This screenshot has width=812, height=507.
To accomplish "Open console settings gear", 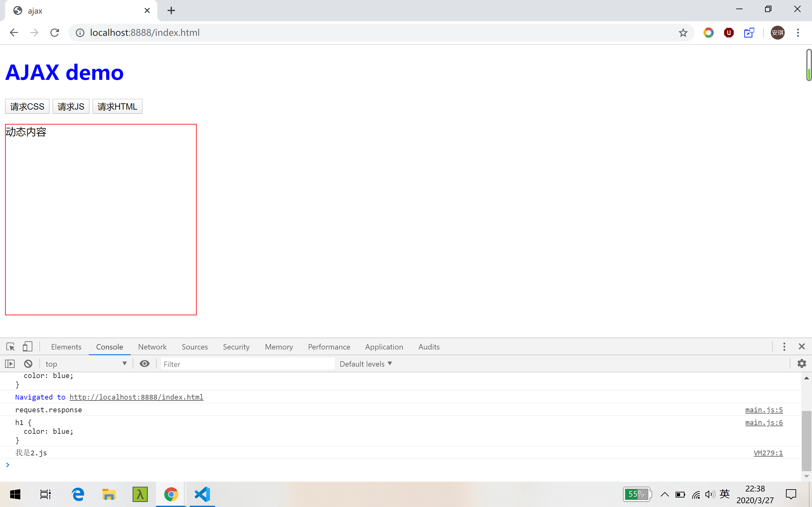I will [802, 363].
